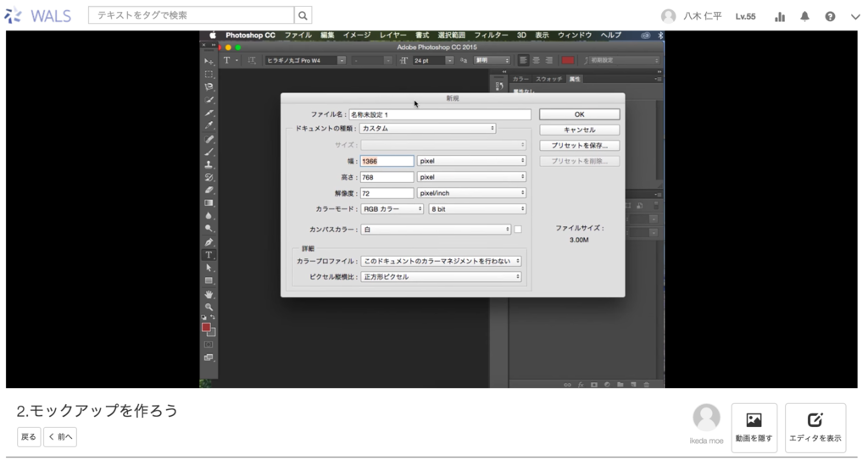
Task: Open the ウィンドウ menu
Action: [x=574, y=35]
